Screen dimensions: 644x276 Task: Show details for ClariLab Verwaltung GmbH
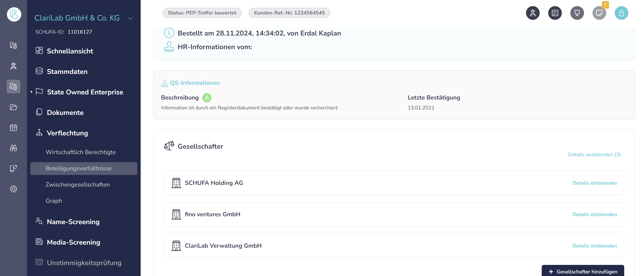[x=595, y=246]
